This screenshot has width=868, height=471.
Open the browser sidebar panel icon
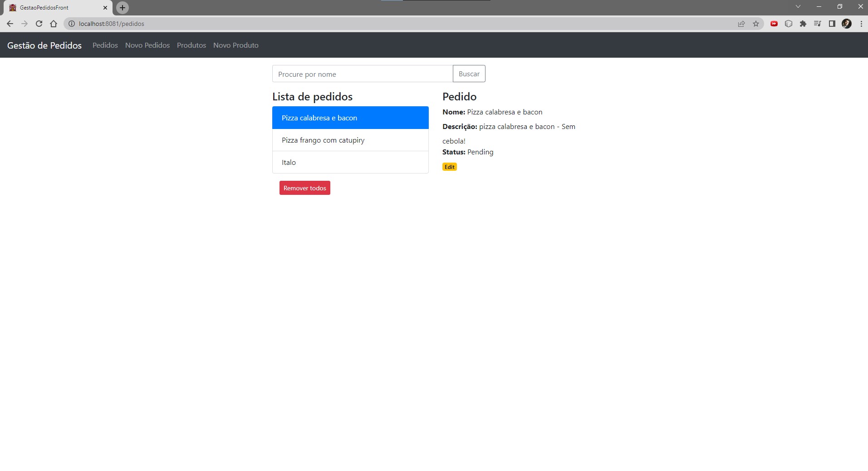tap(832, 23)
